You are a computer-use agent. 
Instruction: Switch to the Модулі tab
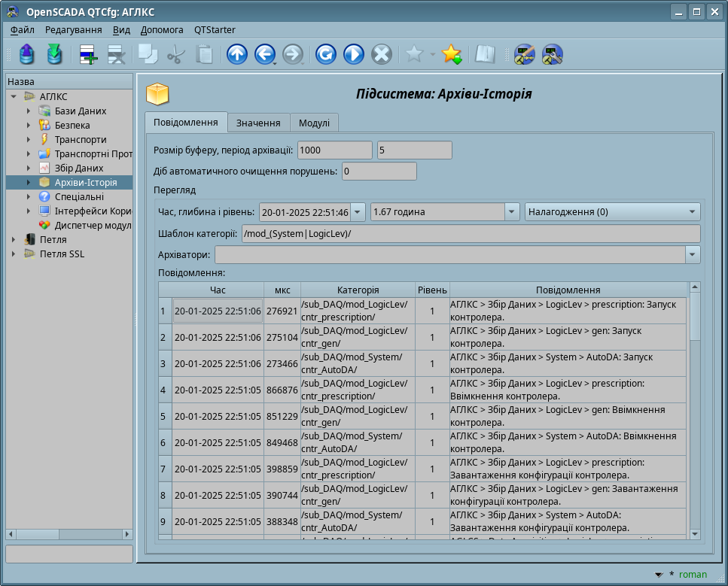coord(314,123)
